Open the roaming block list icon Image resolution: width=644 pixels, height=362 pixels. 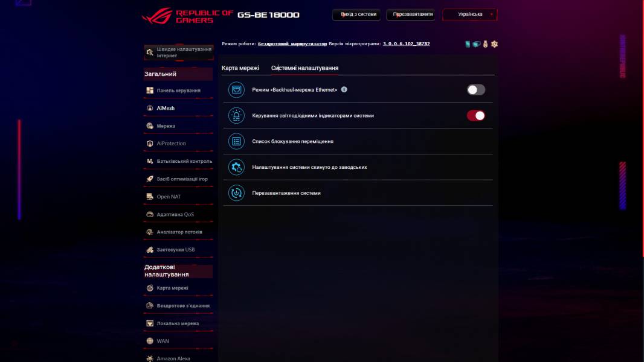[x=236, y=140]
